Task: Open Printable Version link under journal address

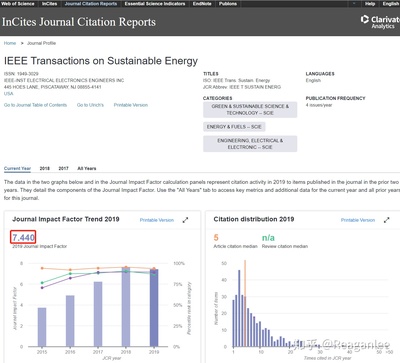Action: (x=131, y=105)
